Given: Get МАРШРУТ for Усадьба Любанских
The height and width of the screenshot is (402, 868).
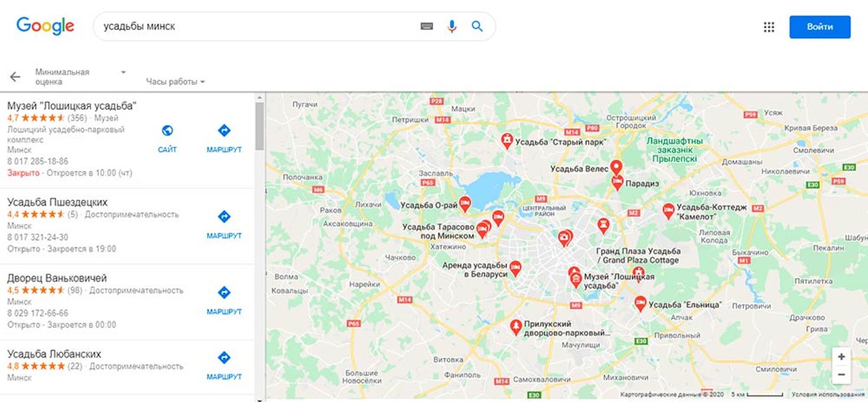Looking at the screenshot, I should pos(224,365).
